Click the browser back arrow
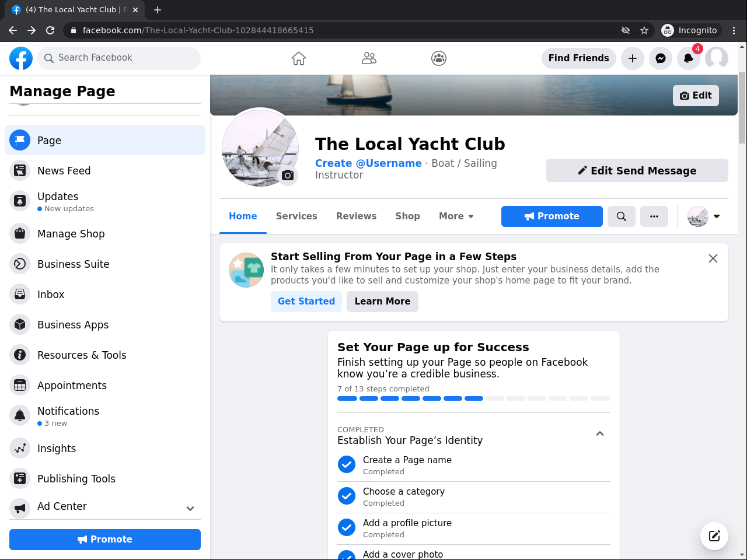 pyautogui.click(x=13, y=30)
